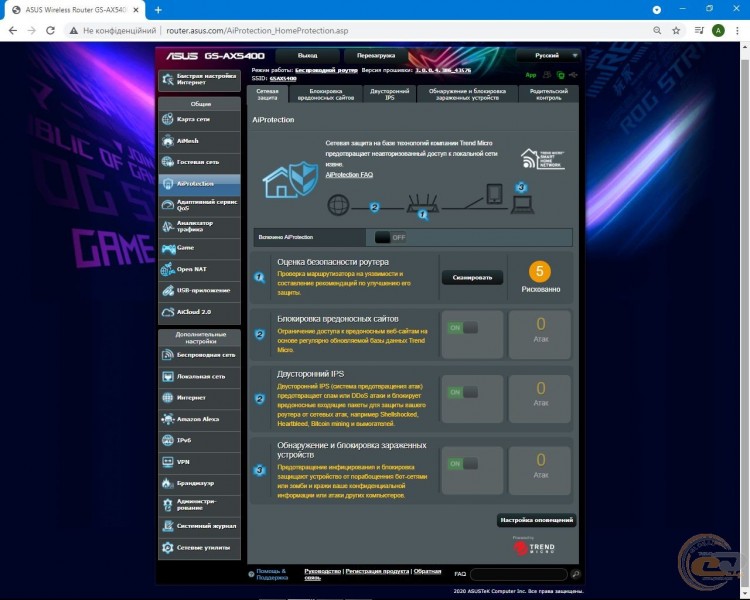Click the 'Беспроводной роутер' operation mode link
750x600 pixels.
(x=326, y=70)
